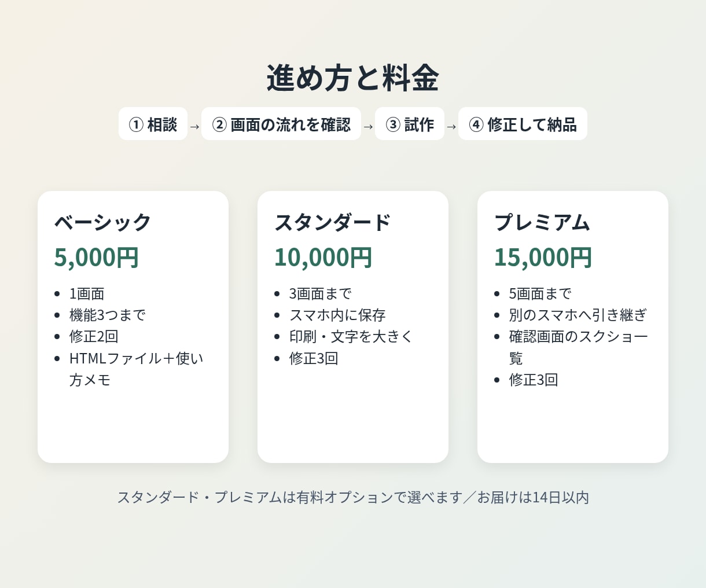Click the ベーシック plan title
706x588 pixels.
click(103, 222)
